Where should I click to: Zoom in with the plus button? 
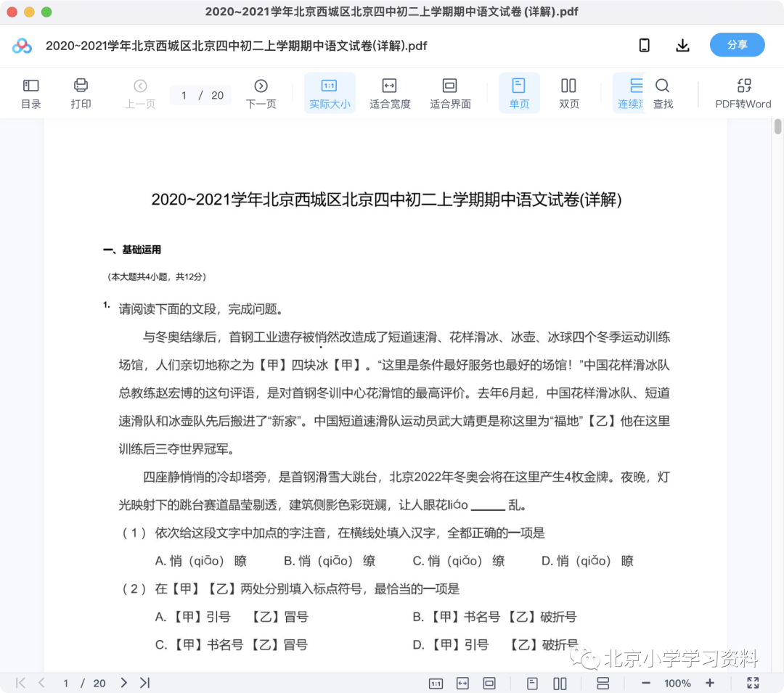click(709, 683)
